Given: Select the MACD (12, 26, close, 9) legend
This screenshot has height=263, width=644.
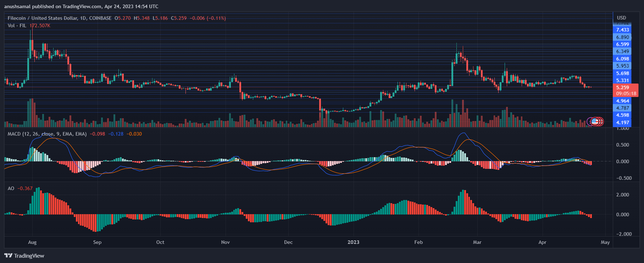Looking at the screenshot, I should point(47,134).
